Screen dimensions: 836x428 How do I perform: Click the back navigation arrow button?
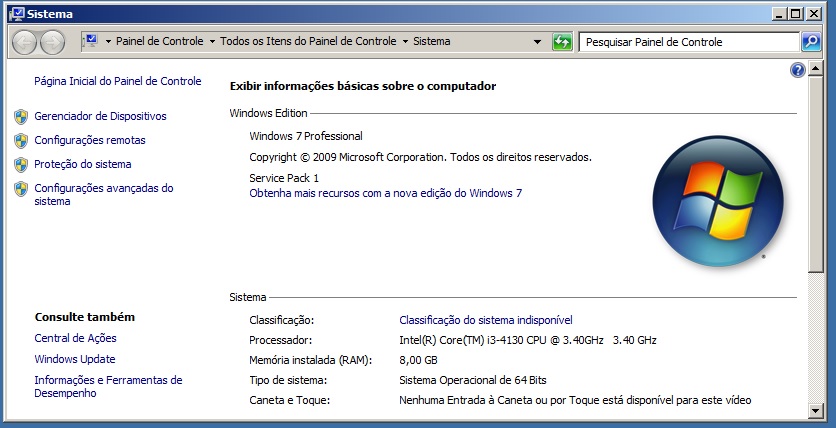(x=25, y=42)
